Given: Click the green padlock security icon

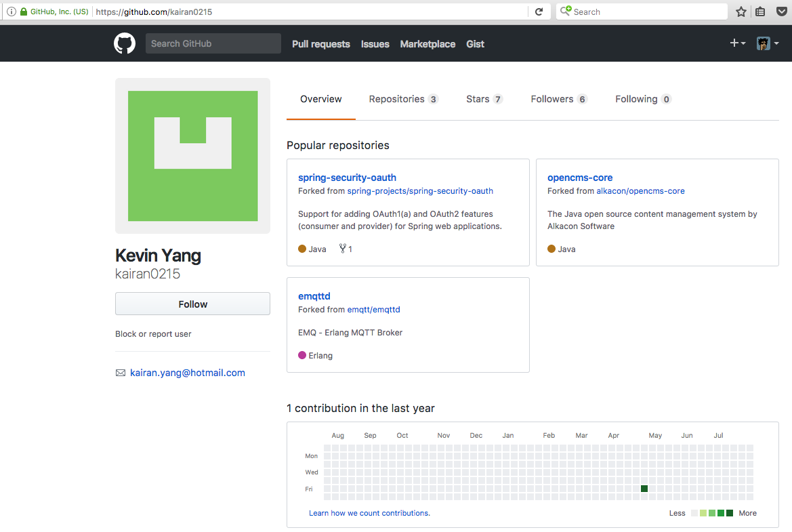Looking at the screenshot, I should 23,11.
